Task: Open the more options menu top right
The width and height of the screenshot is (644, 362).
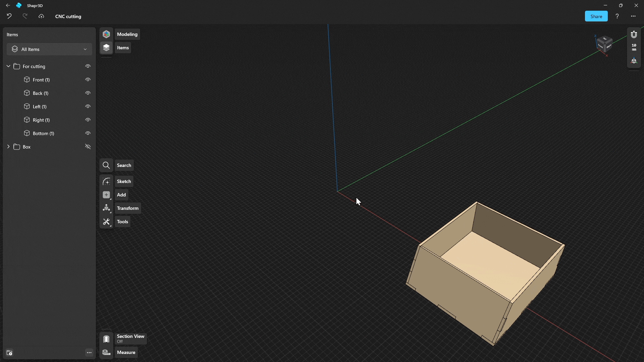Action: (633, 16)
